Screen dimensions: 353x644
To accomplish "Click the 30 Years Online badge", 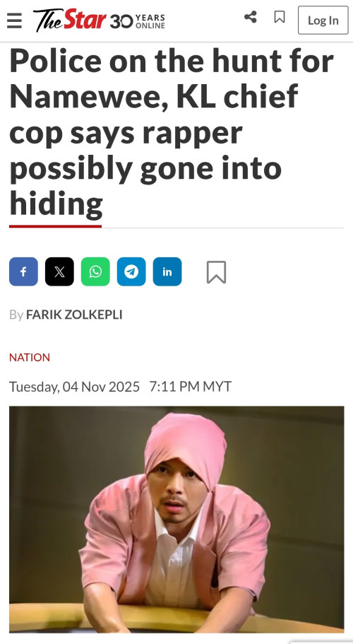I will click(x=138, y=21).
